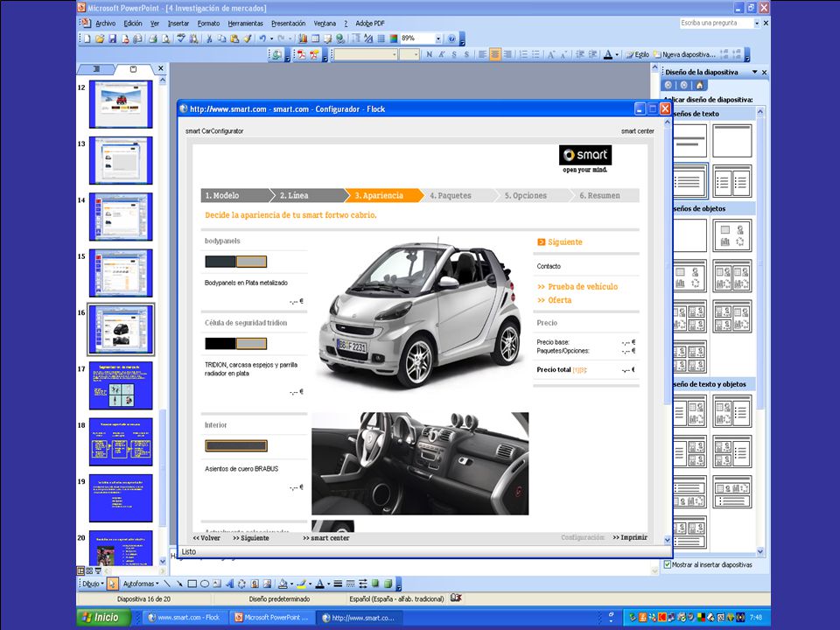Select the Format Painter brush icon

point(248,38)
